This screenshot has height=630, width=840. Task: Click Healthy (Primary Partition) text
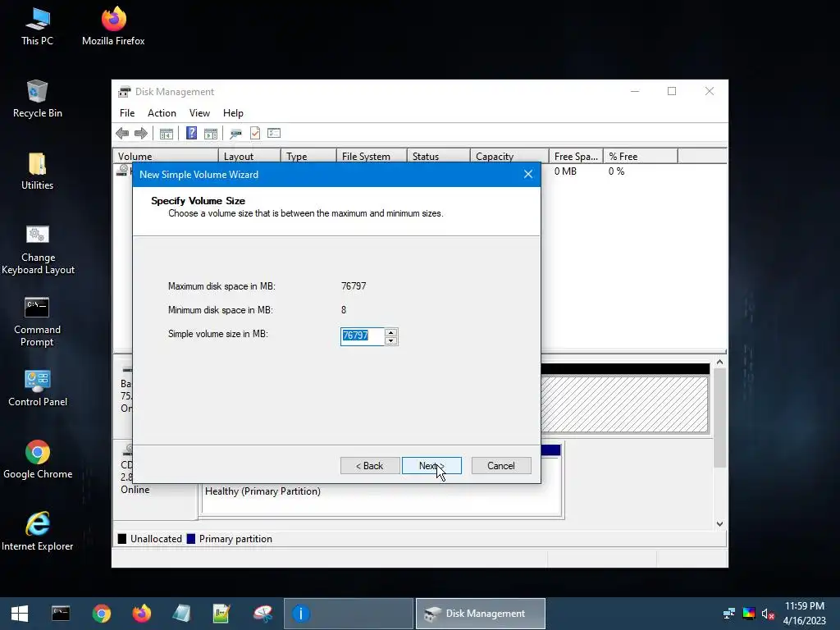[262, 491]
